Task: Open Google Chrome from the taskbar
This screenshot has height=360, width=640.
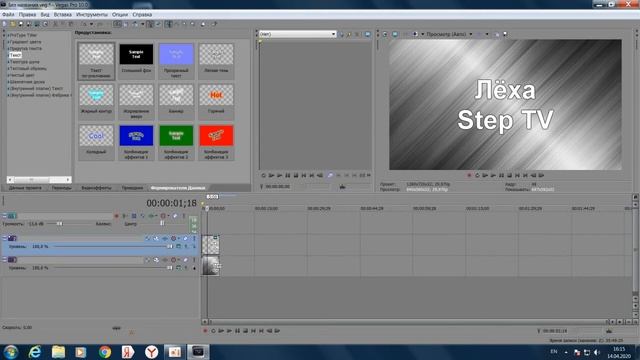Action: point(105,352)
